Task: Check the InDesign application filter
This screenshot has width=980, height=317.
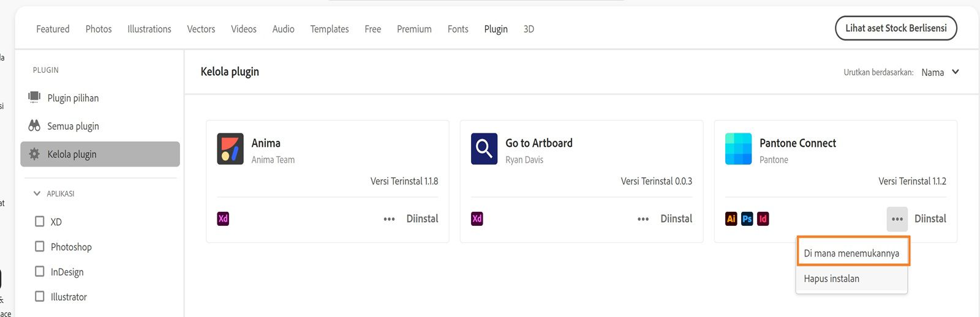Action: click(40, 272)
